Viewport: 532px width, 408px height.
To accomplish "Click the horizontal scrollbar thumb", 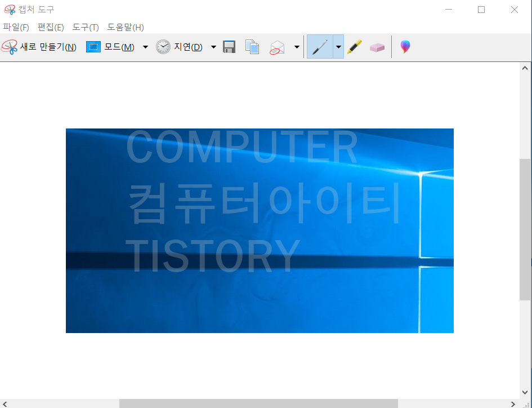I will pos(258,403).
